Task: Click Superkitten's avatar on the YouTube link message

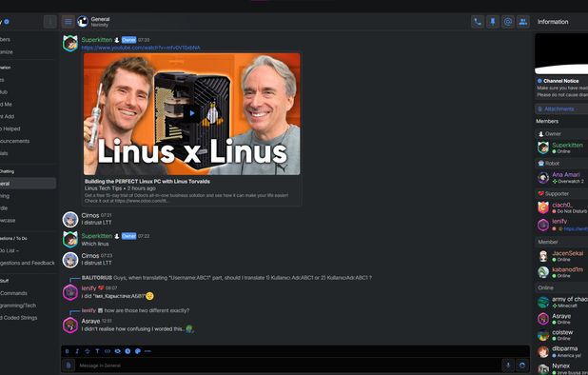Action: tap(70, 43)
